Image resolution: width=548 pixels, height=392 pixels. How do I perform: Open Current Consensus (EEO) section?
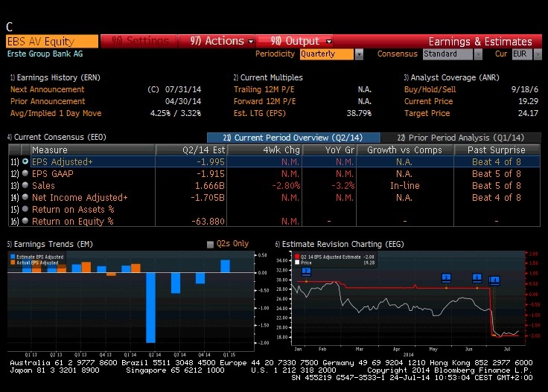57,137
